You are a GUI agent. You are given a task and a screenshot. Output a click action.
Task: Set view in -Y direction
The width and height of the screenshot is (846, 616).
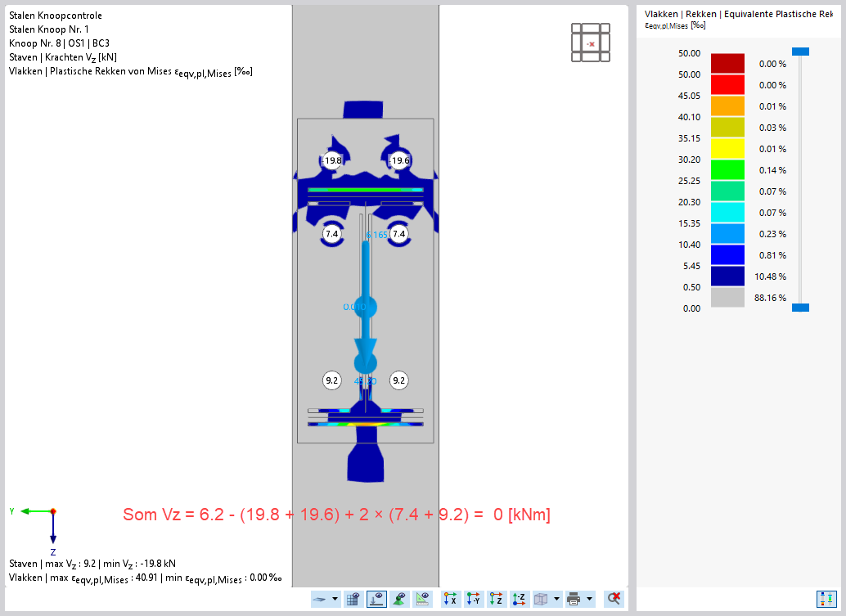tap(474, 599)
